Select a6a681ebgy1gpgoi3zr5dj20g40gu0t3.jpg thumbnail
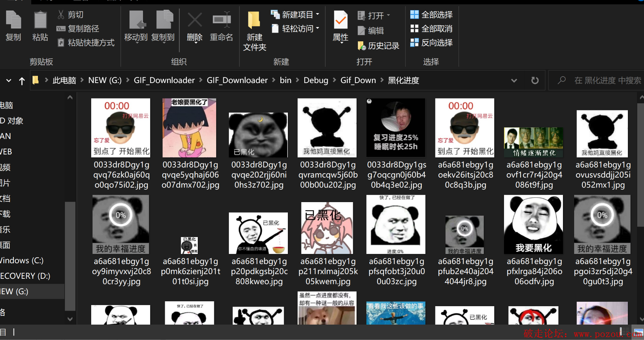 tap(602, 224)
